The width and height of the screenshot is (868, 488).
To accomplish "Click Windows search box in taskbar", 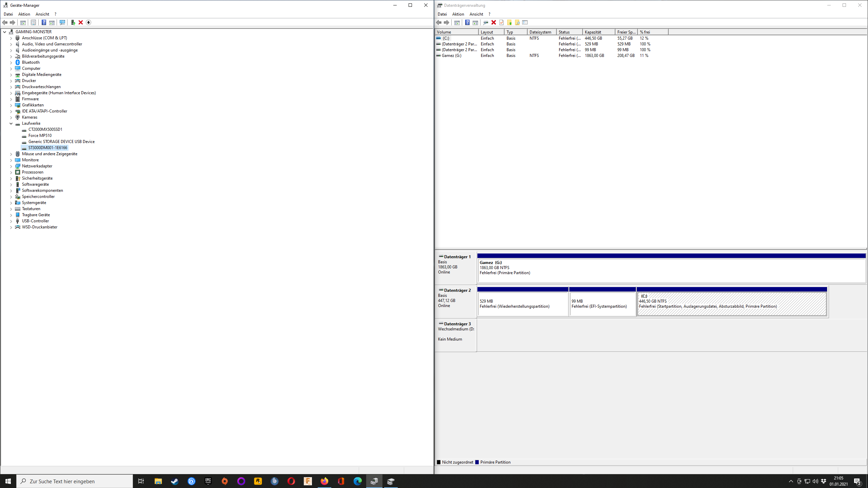I will [x=75, y=481].
